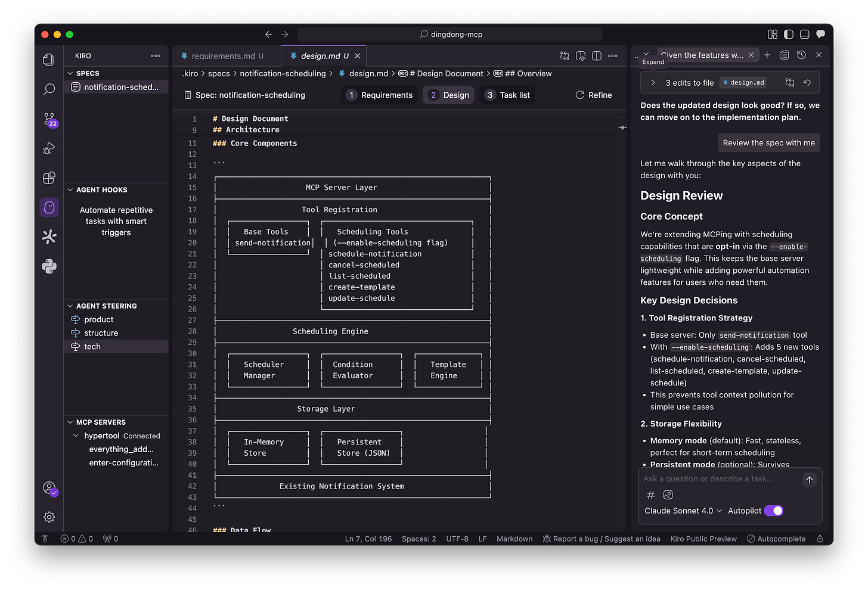Click the Refine button
868x591 pixels.
(x=594, y=95)
